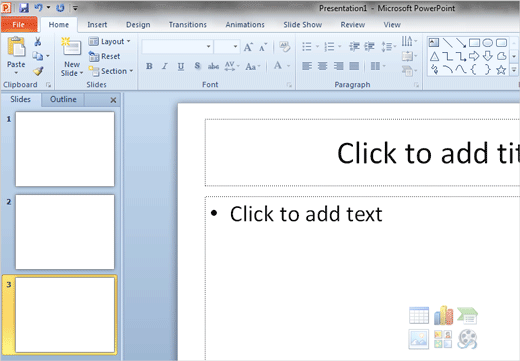Open the Font Color picker
Image resolution: width=520 pixels, height=361 pixels.
tap(282, 66)
